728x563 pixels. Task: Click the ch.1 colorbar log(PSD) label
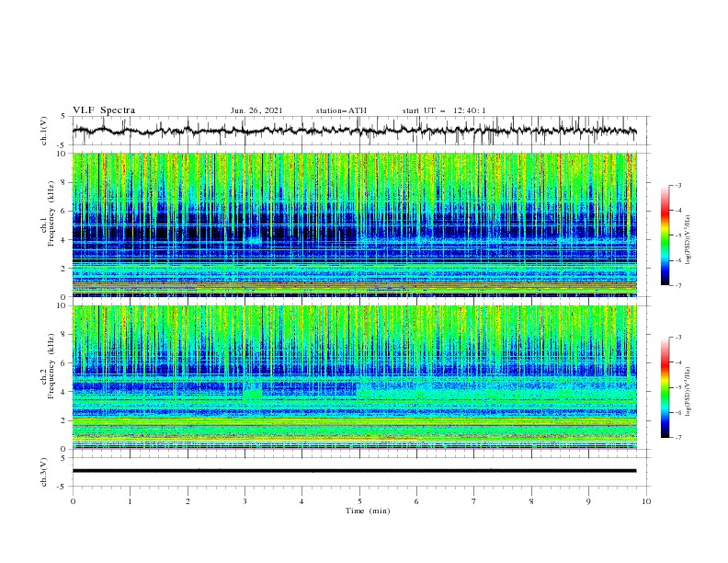[688, 240]
